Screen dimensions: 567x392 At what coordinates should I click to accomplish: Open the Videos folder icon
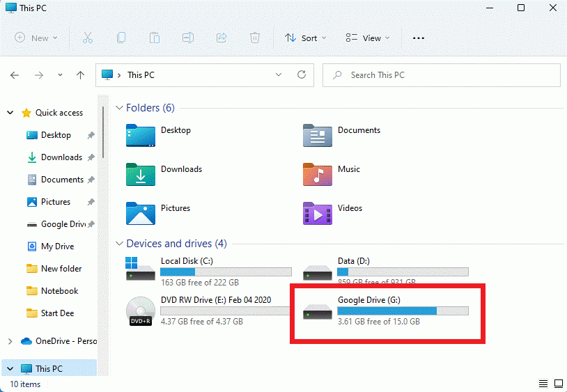(x=318, y=214)
